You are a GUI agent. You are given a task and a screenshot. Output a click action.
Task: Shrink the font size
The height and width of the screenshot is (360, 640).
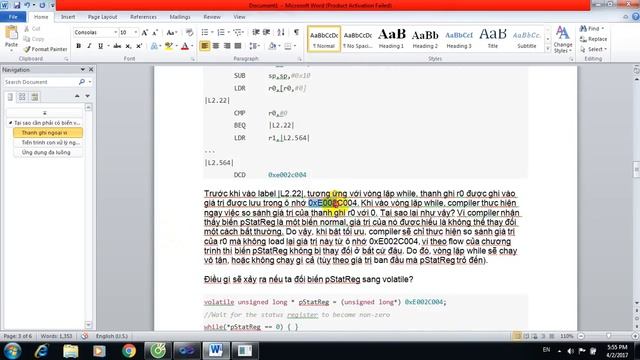pos(155,32)
